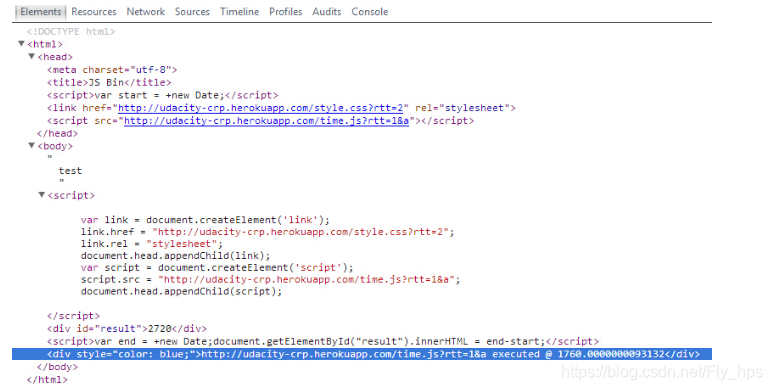Select the closing script tag in body

[73, 316]
